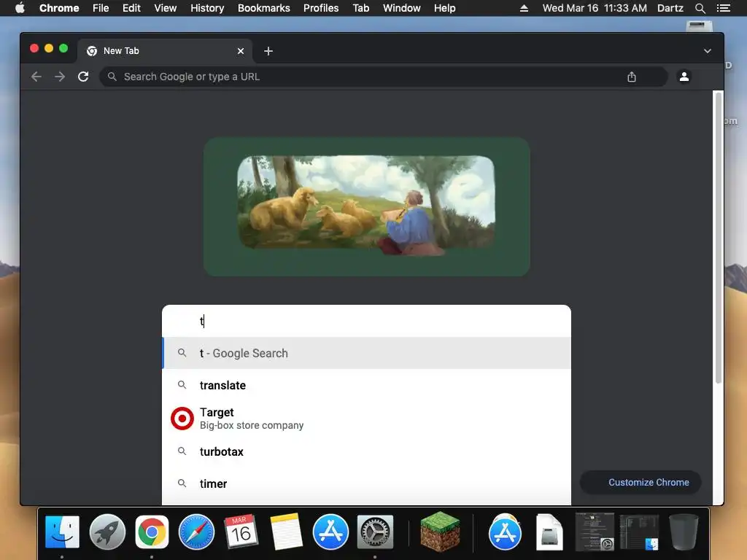This screenshot has height=560, width=747.
Task: Choose the 'turbotax' suggestion
Action: (366, 451)
